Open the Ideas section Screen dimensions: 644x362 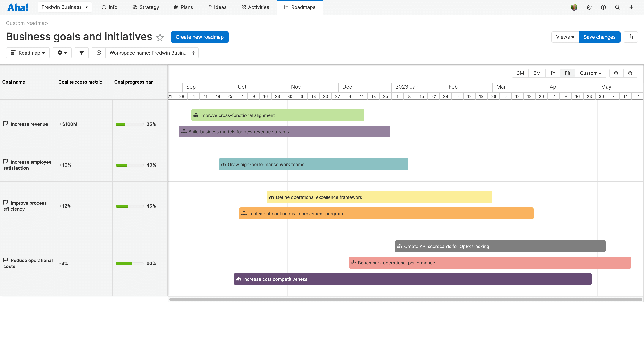tap(217, 7)
